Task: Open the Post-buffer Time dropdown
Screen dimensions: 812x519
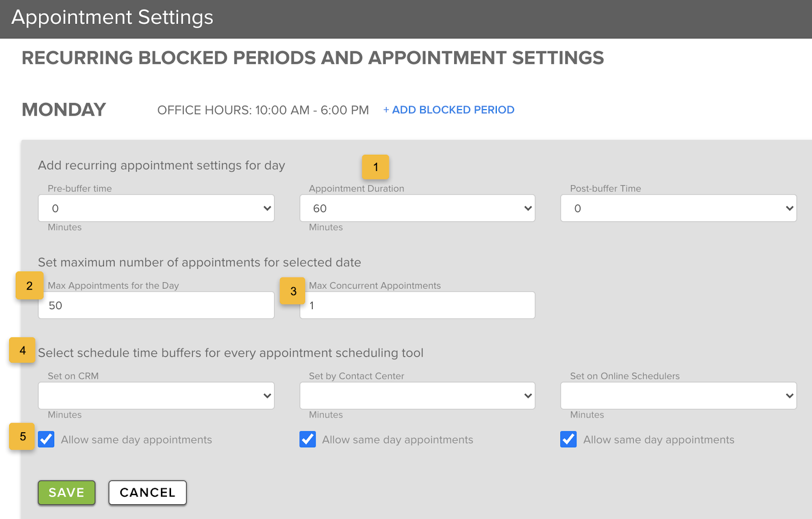Action: tap(678, 208)
